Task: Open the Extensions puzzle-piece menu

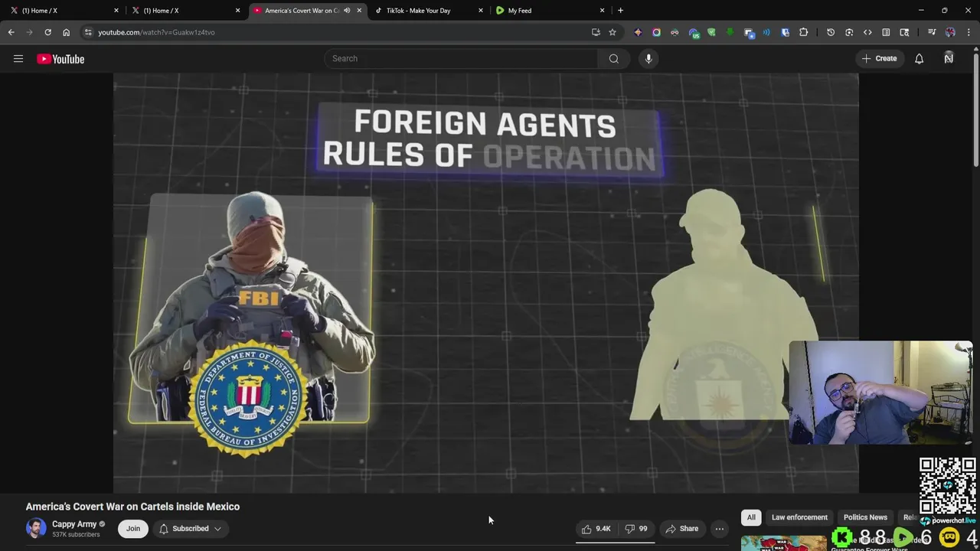Action: (803, 32)
